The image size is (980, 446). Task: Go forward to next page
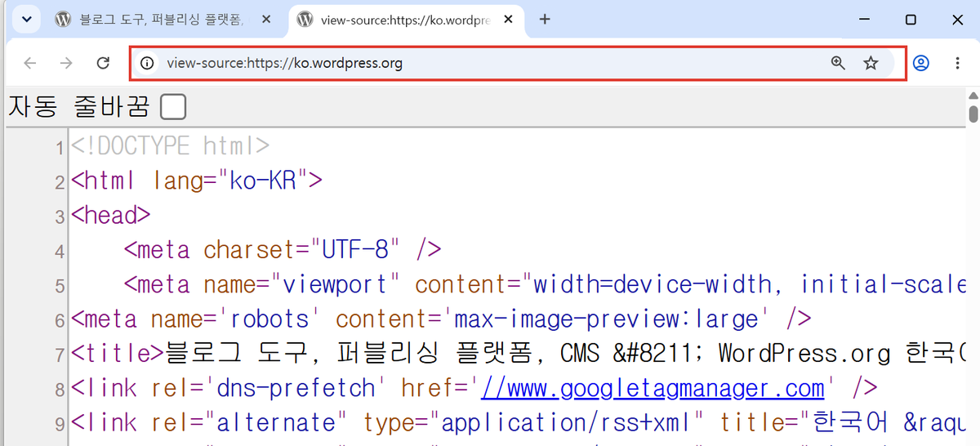point(67,63)
